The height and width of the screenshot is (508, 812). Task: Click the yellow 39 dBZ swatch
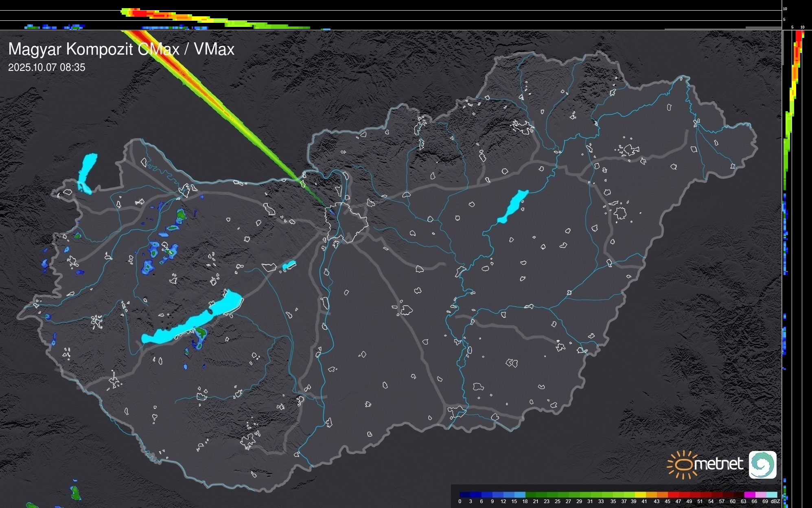click(640, 495)
